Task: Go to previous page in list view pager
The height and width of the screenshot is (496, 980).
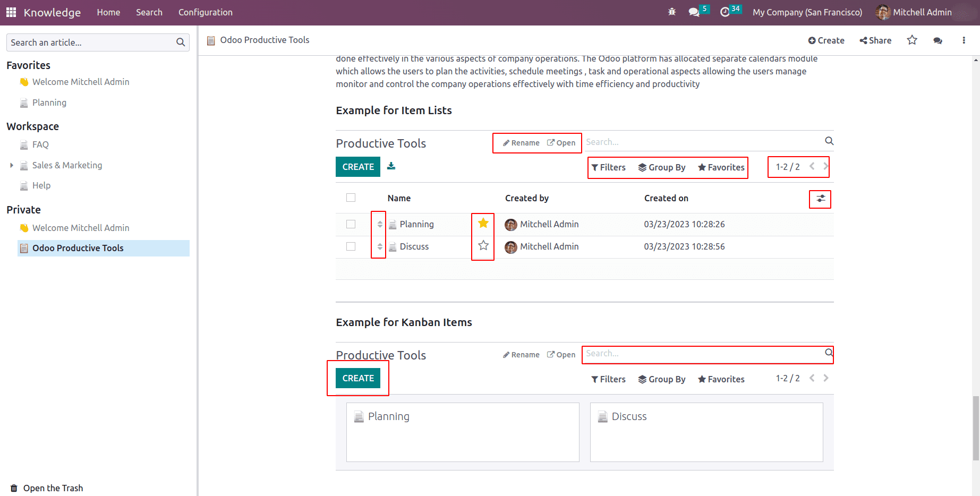Action: [812, 166]
